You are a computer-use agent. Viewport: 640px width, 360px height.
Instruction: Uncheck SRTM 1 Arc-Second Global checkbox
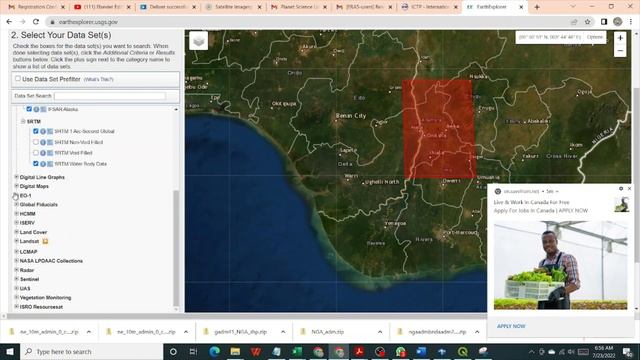(x=36, y=131)
